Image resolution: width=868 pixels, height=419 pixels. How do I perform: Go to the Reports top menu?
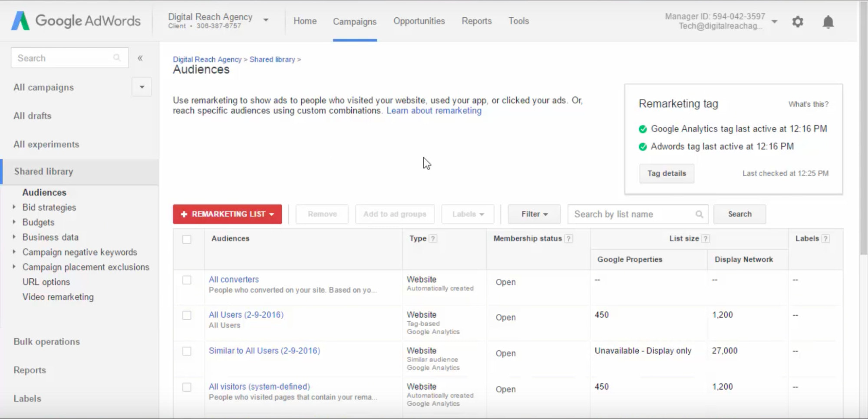(476, 21)
